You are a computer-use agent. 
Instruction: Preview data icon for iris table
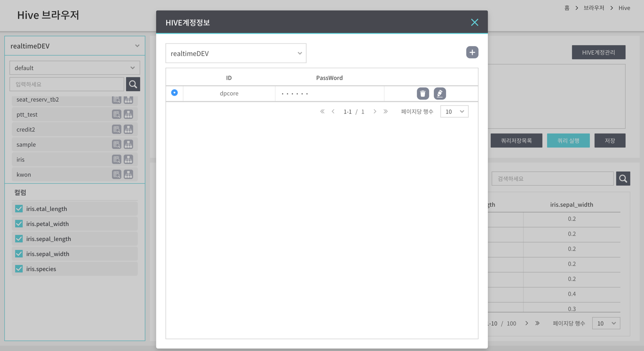[x=116, y=159]
